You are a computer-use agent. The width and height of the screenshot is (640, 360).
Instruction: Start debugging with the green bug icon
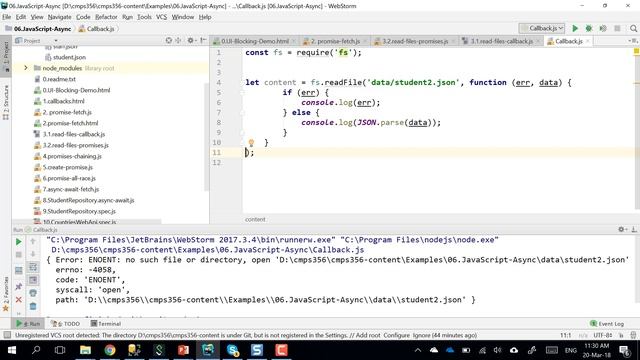coord(589,28)
